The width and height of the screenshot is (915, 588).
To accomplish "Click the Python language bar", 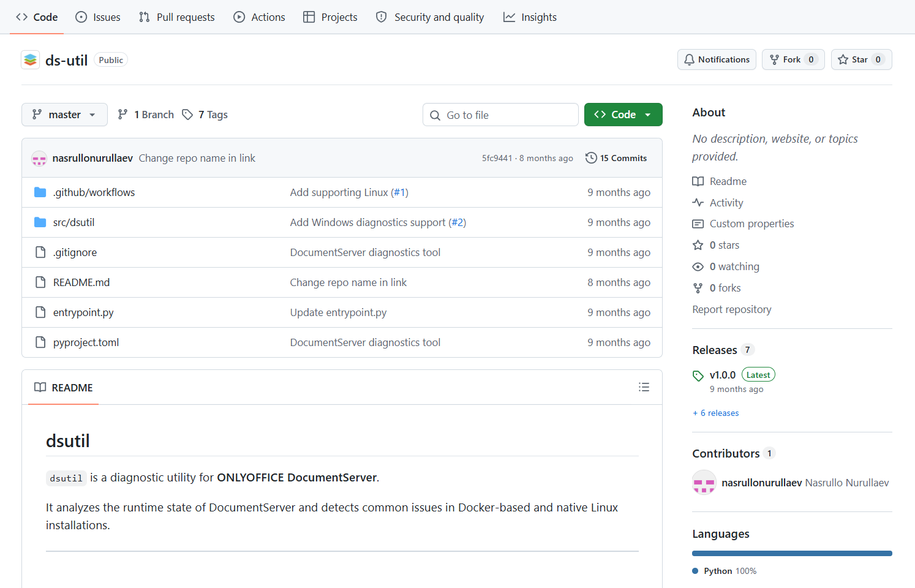I will coord(792,553).
